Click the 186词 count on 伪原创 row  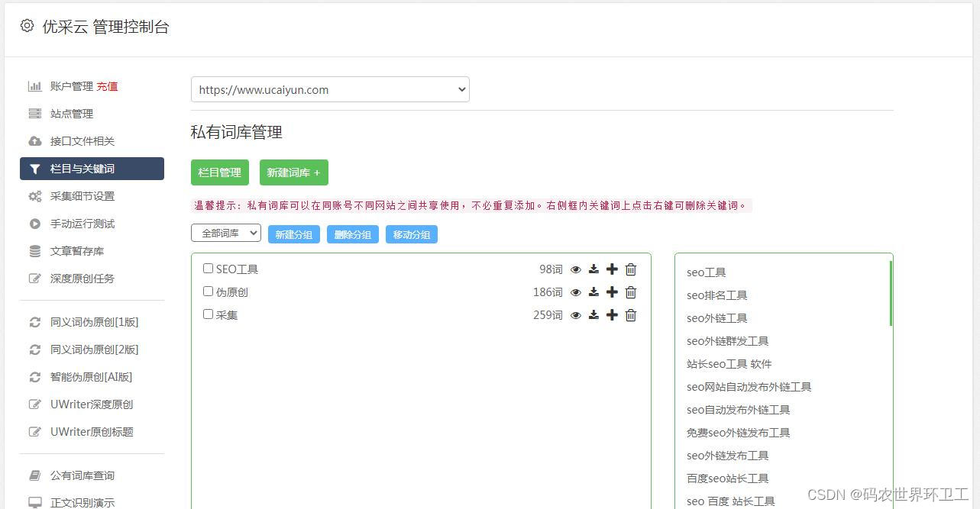pyautogui.click(x=548, y=292)
